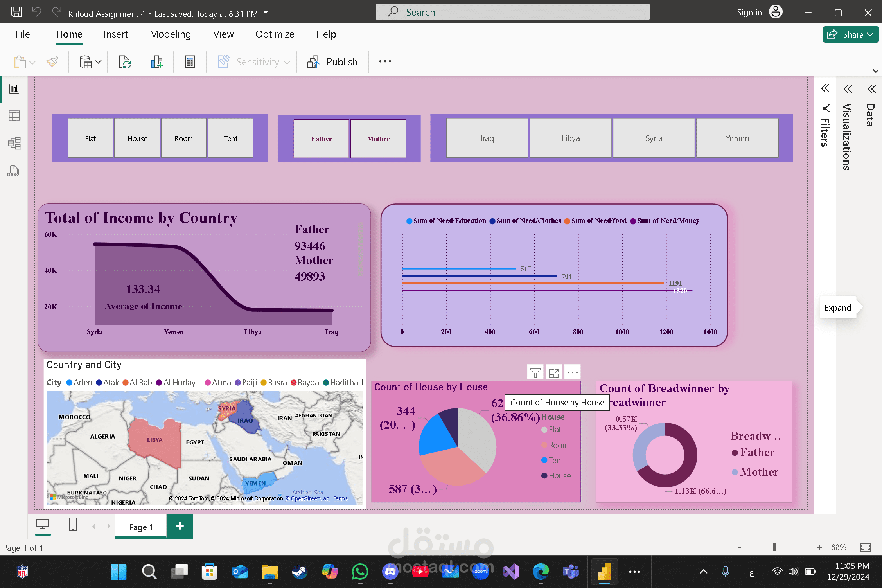
Task: Toggle the Room slicer button
Action: click(184, 138)
